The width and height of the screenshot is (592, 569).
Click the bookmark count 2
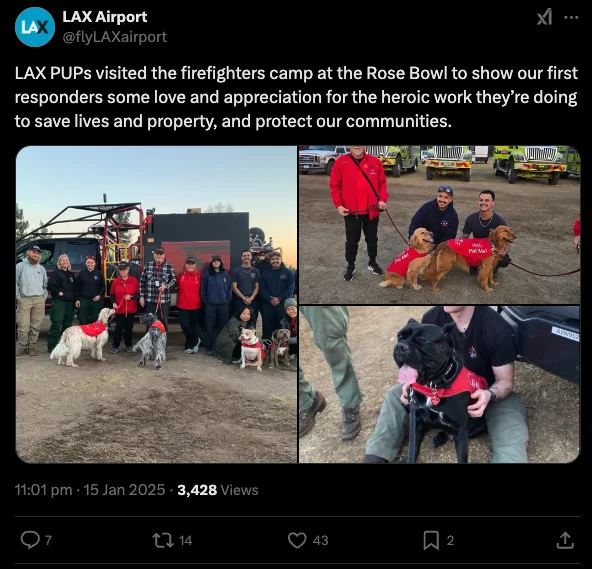pos(450,540)
